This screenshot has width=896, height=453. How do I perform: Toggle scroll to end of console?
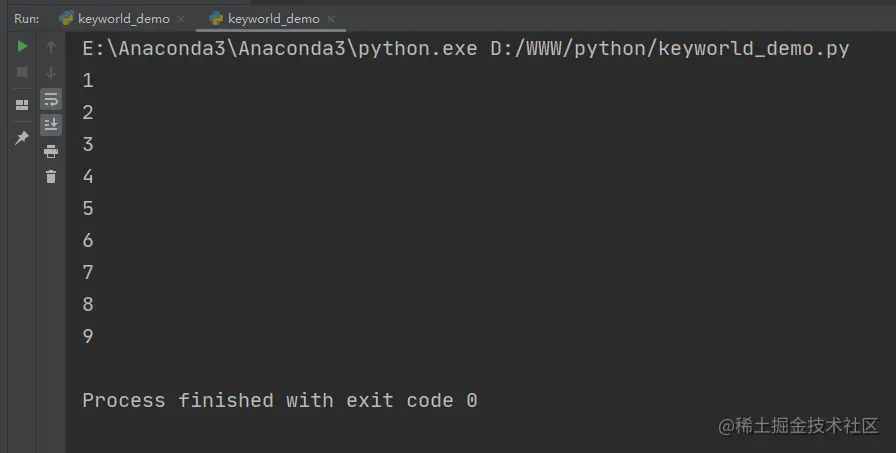coord(51,125)
